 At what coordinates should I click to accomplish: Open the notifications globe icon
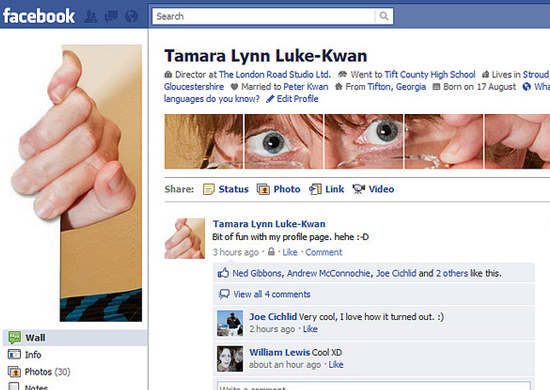132,16
